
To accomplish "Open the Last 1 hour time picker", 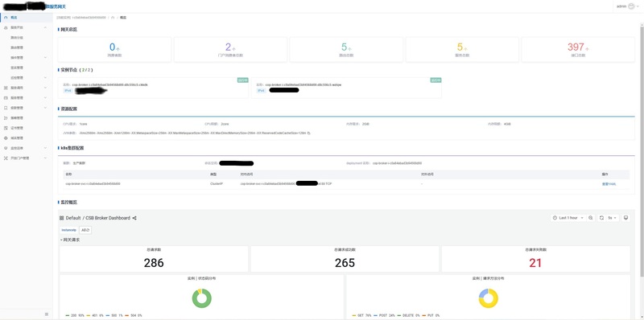I will coord(568,218).
